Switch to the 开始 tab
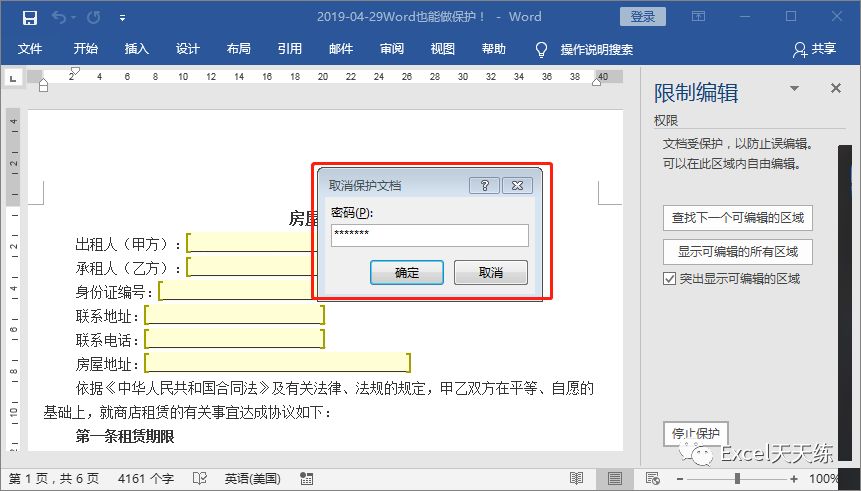861x491 pixels. pyautogui.click(x=86, y=49)
